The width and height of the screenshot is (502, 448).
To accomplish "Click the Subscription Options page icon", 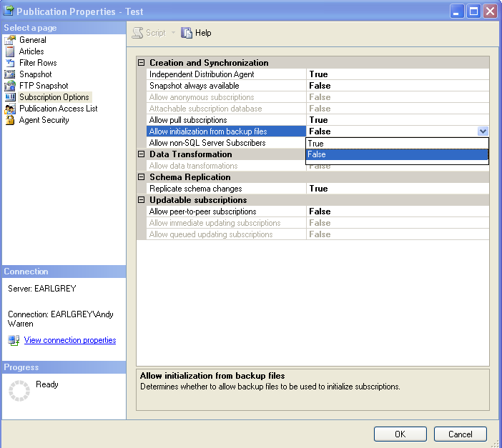I will tap(10, 97).
